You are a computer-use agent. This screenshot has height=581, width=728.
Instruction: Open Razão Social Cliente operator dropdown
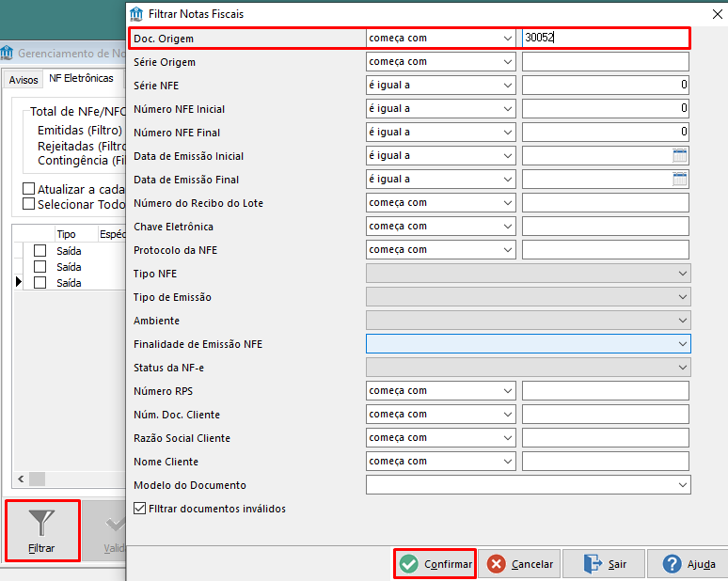508,437
